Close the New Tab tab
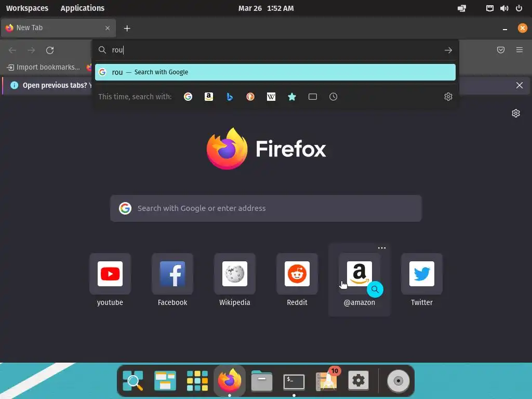 tap(108, 28)
